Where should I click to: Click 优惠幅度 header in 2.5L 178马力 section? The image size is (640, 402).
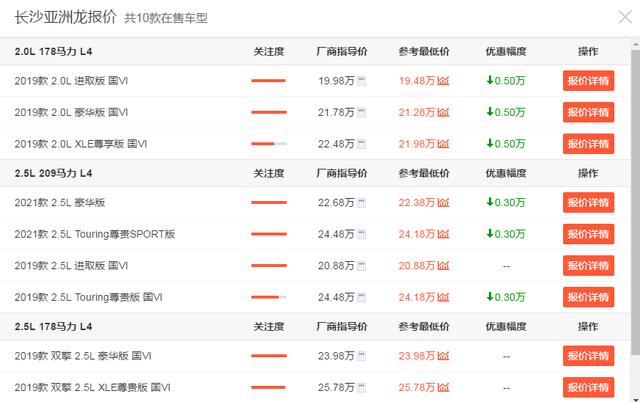(x=506, y=326)
